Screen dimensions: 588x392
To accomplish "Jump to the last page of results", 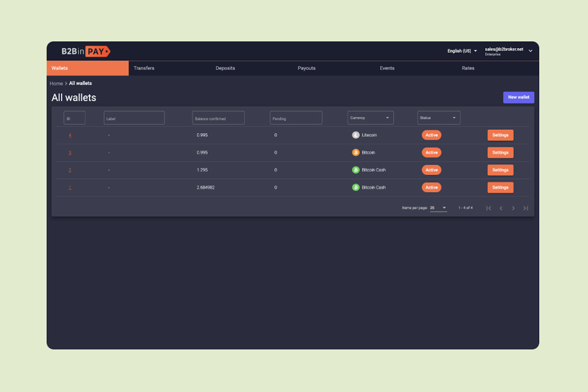I will (x=525, y=208).
